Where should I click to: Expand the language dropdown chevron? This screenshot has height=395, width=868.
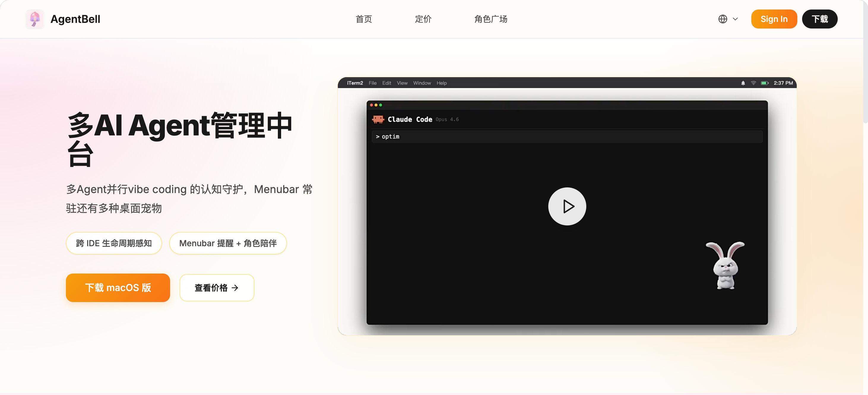click(735, 19)
